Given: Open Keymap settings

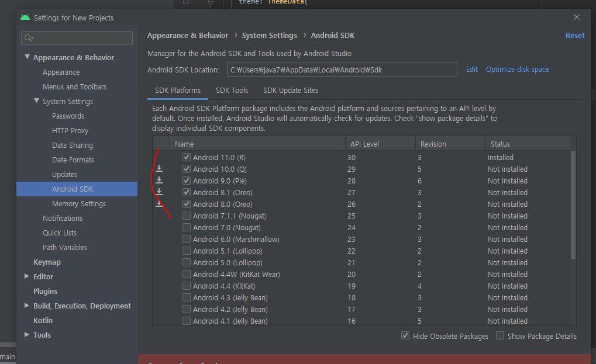Looking at the screenshot, I should pos(47,262).
